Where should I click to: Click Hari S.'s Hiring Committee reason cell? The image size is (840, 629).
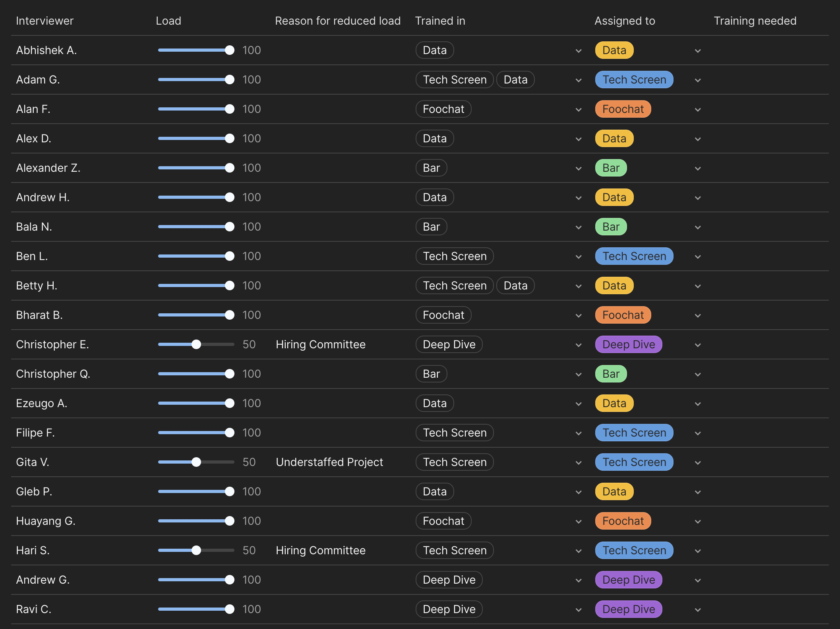click(320, 550)
